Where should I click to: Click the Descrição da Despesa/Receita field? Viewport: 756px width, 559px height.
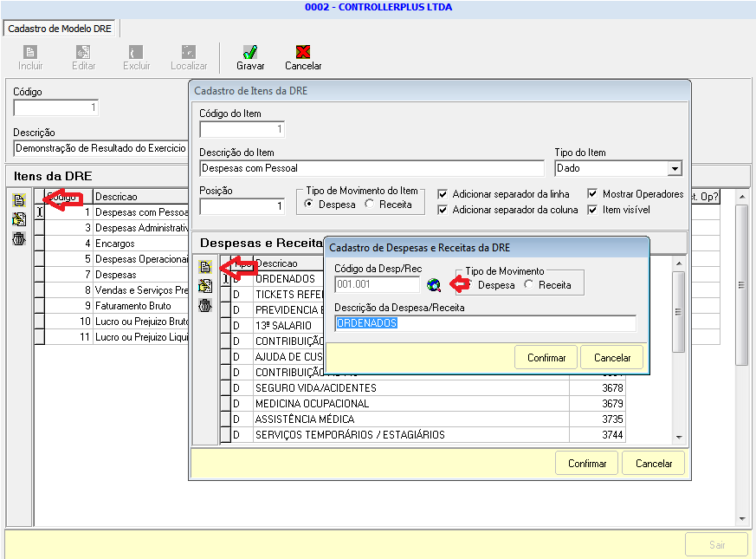click(486, 323)
